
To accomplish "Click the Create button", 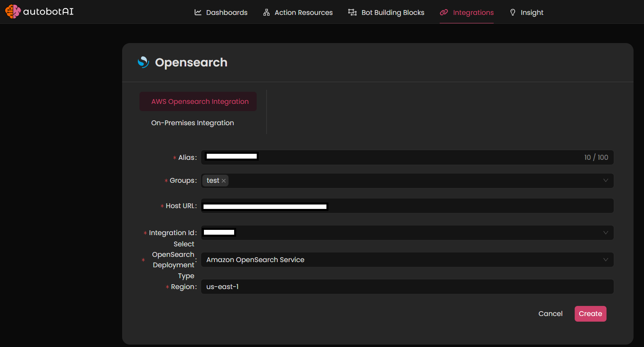I will [590, 314].
